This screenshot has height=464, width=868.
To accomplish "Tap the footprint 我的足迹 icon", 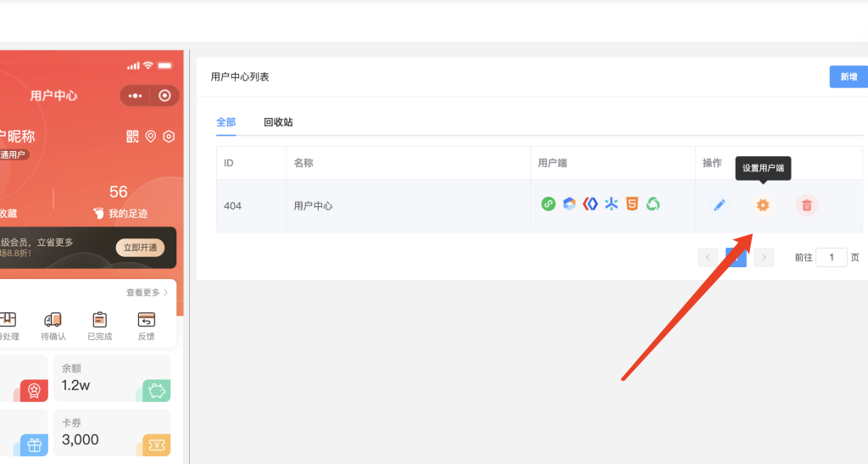I will [x=98, y=213].
